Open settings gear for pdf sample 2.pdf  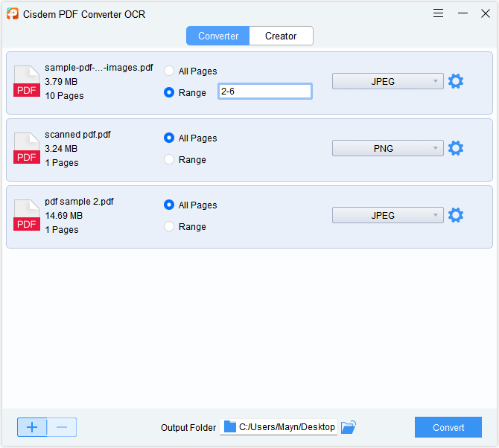[456, 216]
